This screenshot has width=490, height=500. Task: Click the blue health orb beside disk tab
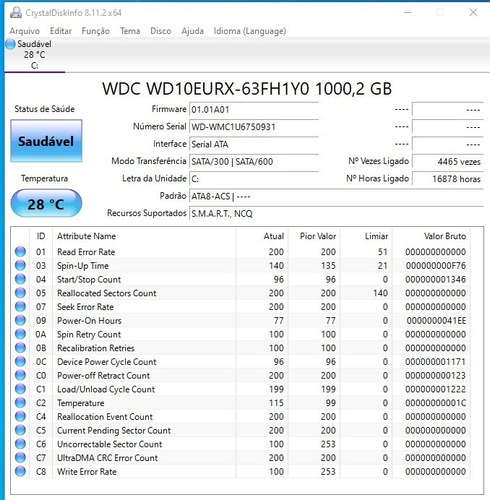10,44
